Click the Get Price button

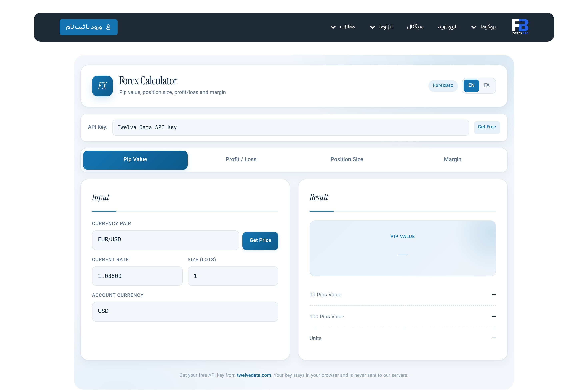pos(260,241)
